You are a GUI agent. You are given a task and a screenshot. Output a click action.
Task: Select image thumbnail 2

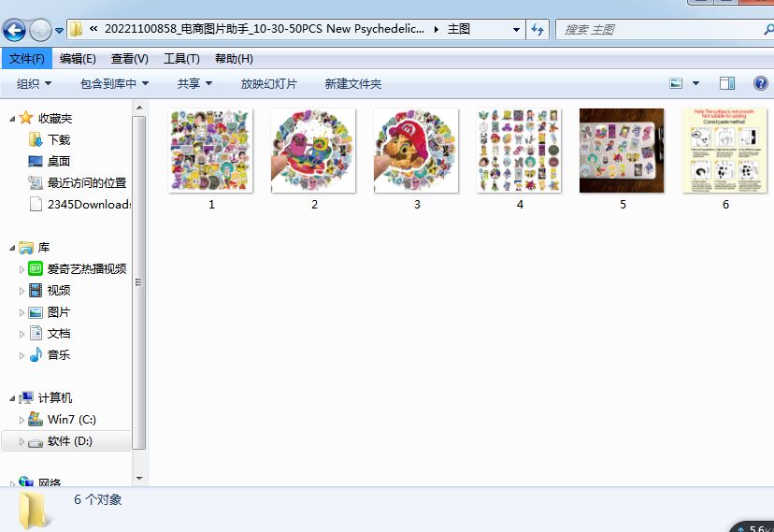[313, 151]
